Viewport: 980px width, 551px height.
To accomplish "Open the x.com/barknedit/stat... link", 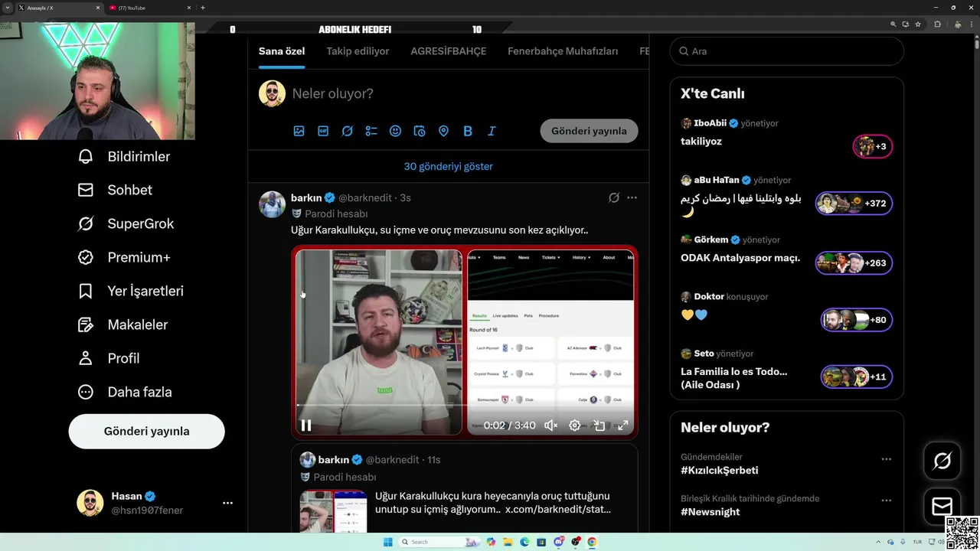I will tap(558, 509).
